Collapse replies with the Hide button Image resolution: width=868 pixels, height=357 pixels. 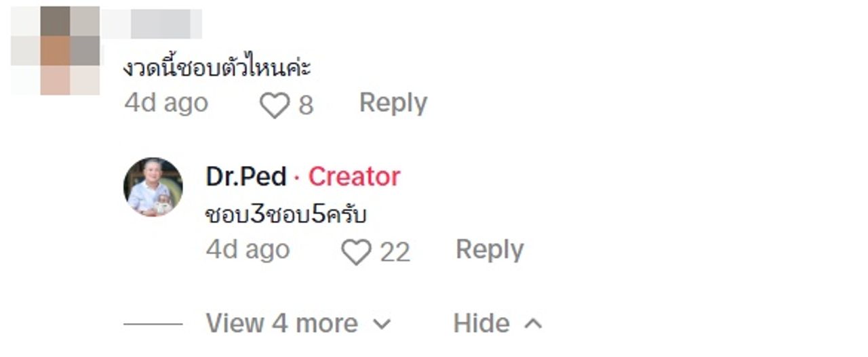click(x=481, y=323)
